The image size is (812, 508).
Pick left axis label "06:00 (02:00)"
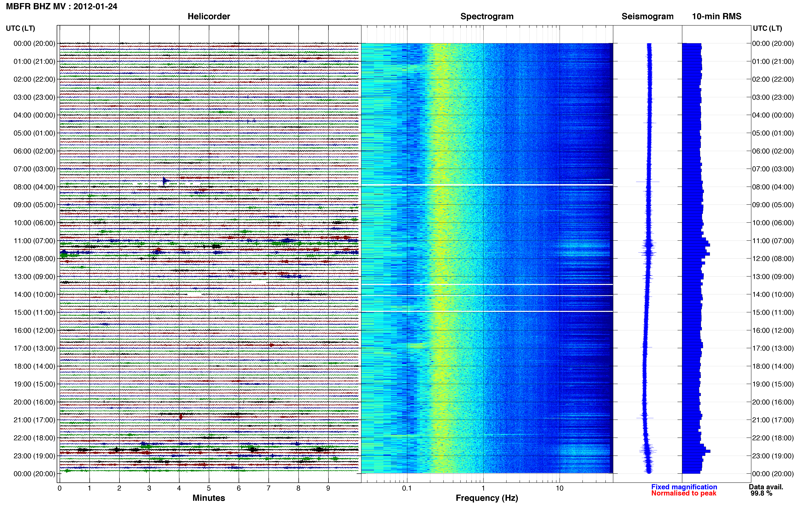34,151
